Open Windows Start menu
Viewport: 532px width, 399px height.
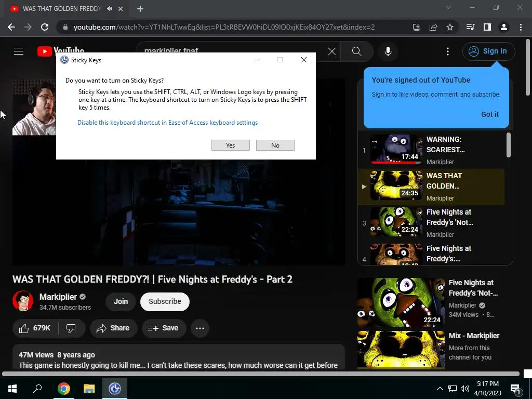pyautogui.click(x=12, y=389)
